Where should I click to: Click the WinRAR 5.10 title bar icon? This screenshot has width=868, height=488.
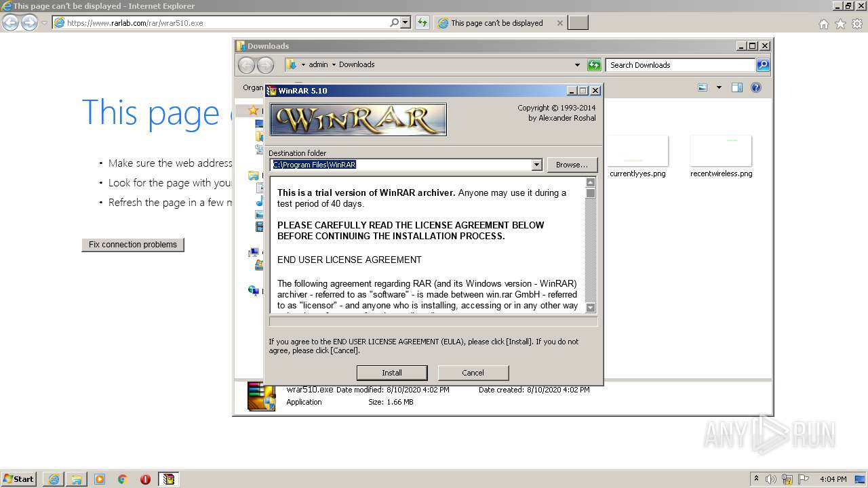(271, 91)
